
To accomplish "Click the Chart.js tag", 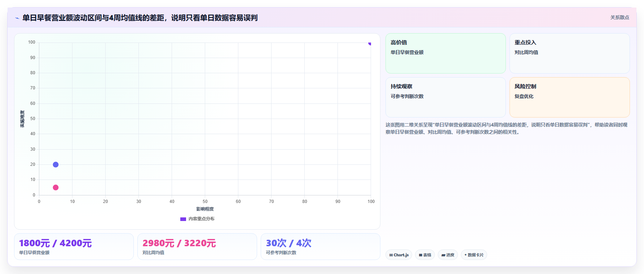I will pyautogui.click(x=399, y=255).
